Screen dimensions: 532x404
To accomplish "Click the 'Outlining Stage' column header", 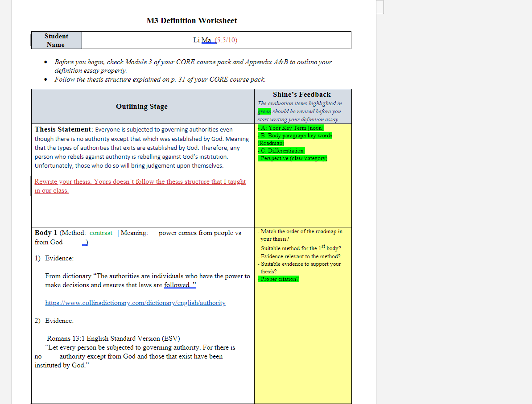I will [x=142, y=107].
